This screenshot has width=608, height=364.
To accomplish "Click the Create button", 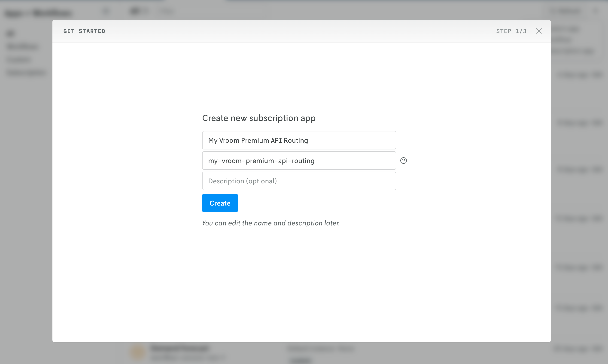I will pyautogui.click(x=220, y=203).
